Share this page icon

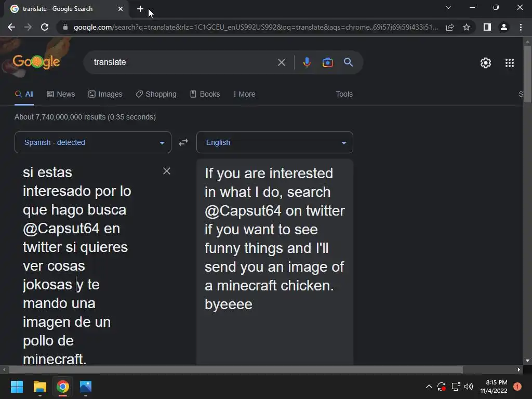[450, 27]
